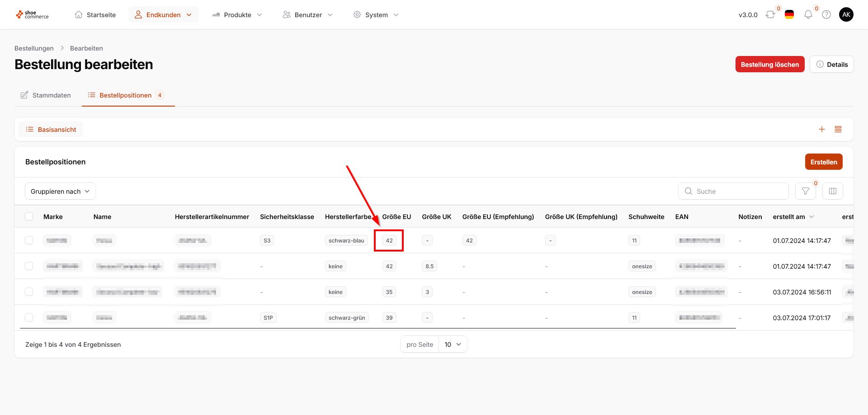The image size is (868, 415).
Task: Check the row with schwarz-grün color
Action: coord(29,317)
